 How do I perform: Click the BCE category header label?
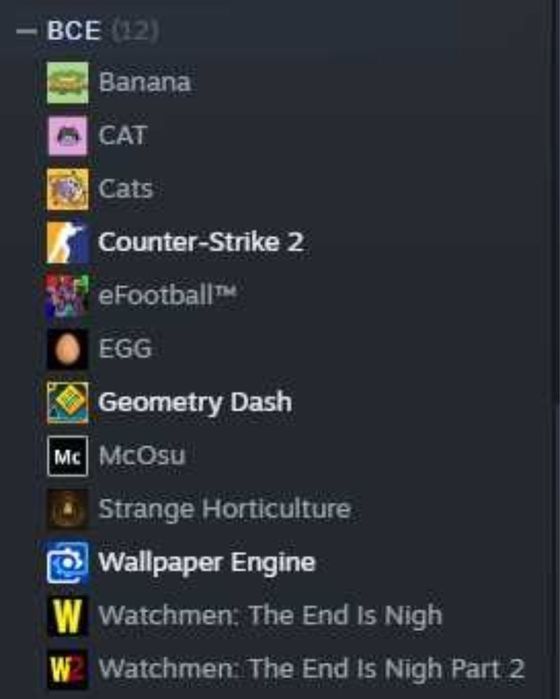(74, 31)
